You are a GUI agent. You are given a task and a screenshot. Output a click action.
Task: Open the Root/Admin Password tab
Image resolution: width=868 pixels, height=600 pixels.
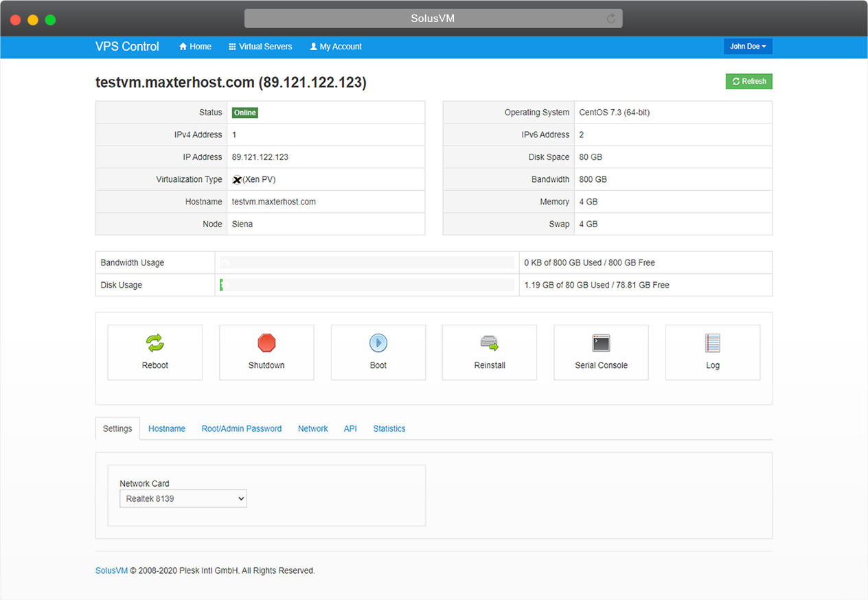coord(242,428)
